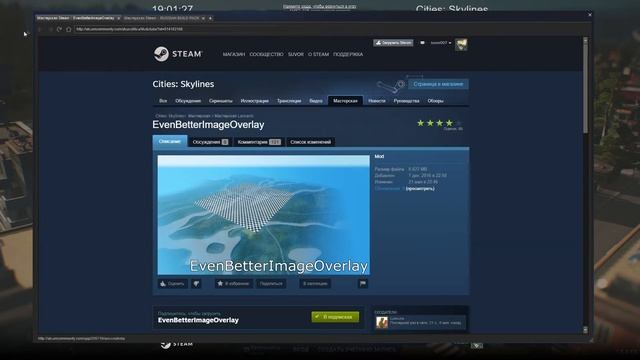Go back with the browser back arrow
This screenshot has width=640, height=360.
coord(40,29)
